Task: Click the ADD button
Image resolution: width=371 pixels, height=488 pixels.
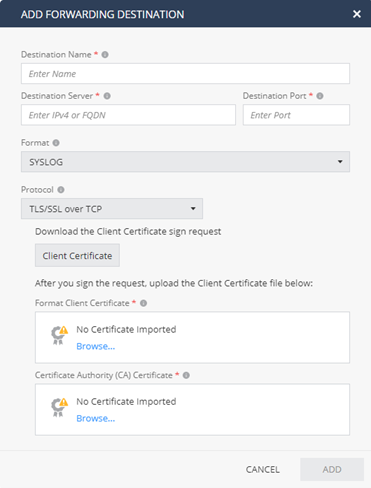Action: 332,469
